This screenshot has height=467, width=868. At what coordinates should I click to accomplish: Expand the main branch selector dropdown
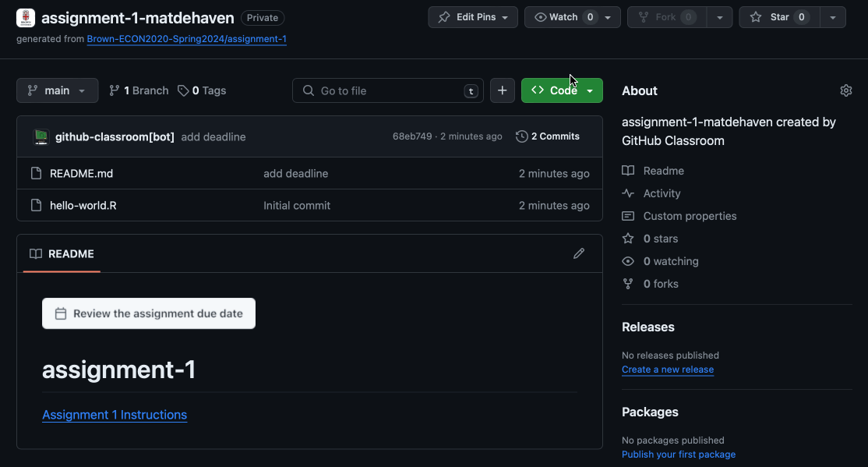pos(57,90)
